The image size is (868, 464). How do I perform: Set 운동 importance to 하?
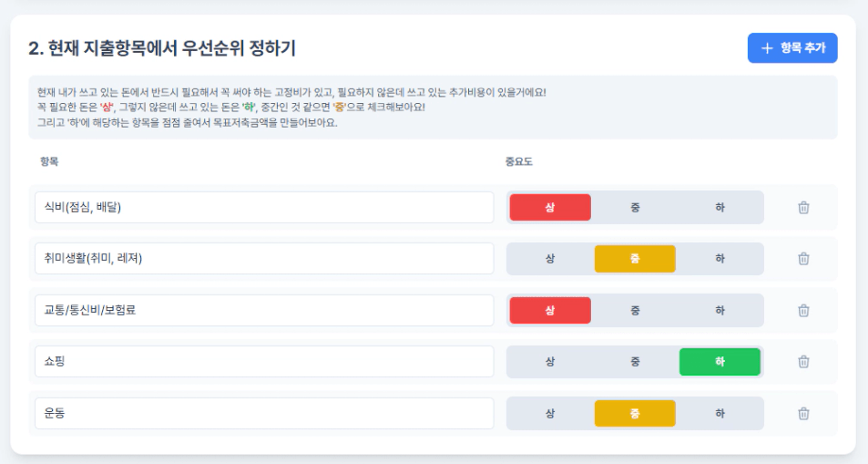pos(720,414)
